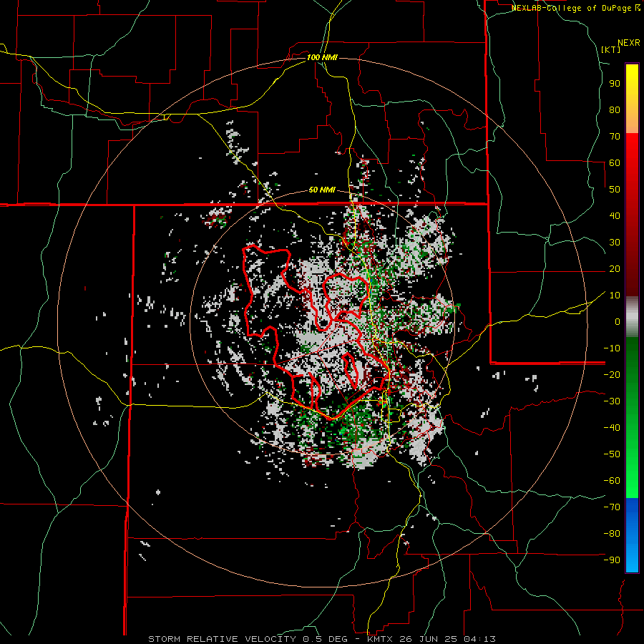Viewport: 644px width, 644px height.
Task: Click the positive "80" scale value
Action: pos(615,110)
